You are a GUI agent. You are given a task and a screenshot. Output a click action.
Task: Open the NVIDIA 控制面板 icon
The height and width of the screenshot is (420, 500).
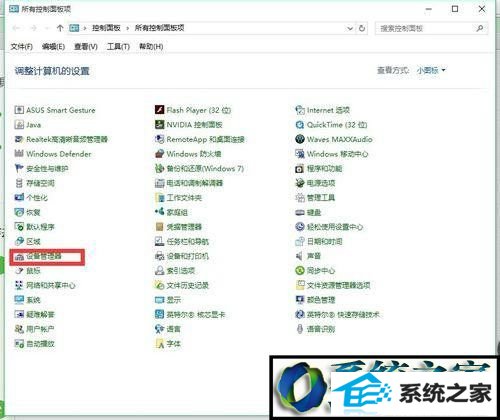coord(159,124)
